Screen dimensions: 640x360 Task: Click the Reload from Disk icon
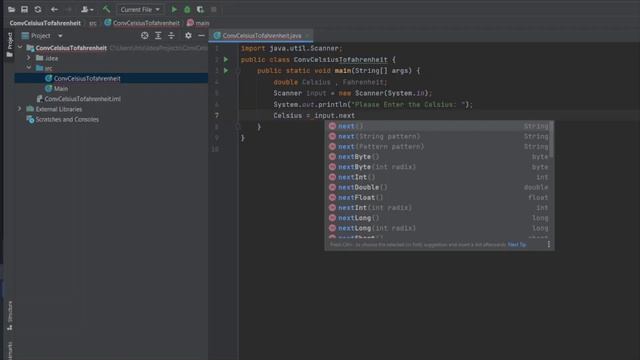[38, 9]
